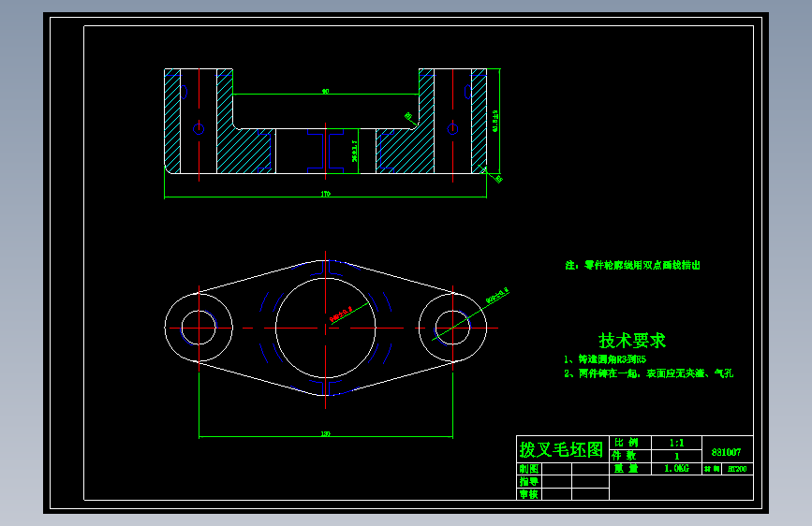This screenshot has width=812, height=526.
Task: Click the drawing number 831007
Action: pos(726,452)
